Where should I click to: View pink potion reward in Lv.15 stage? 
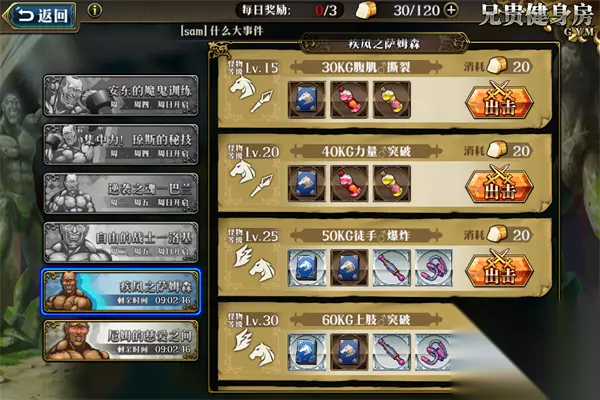pyautogui.click(x=349, y=100)
